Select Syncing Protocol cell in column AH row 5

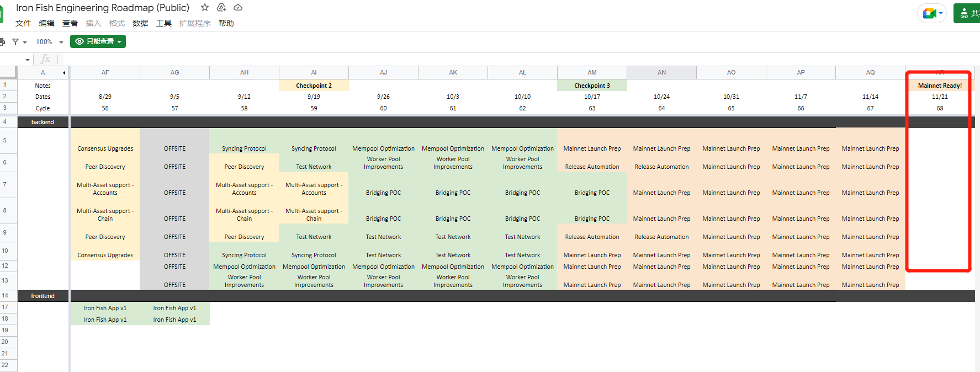(244, 141)
